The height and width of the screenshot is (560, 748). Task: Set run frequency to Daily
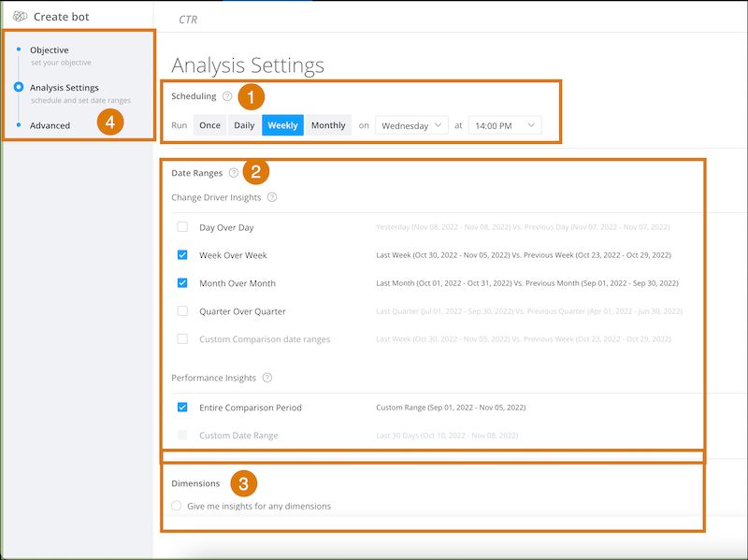pyautogui.click(x=244, y=125)
